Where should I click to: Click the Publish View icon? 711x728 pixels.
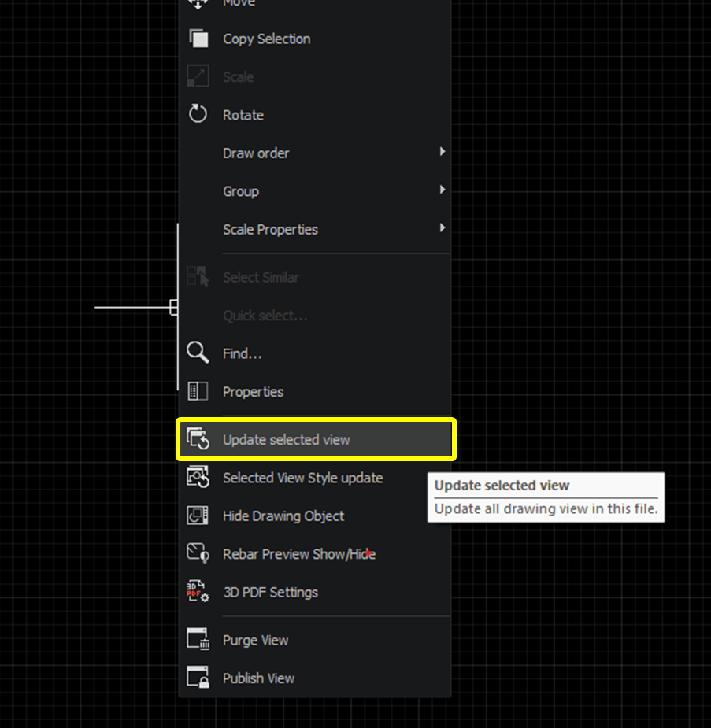point(198,678)
